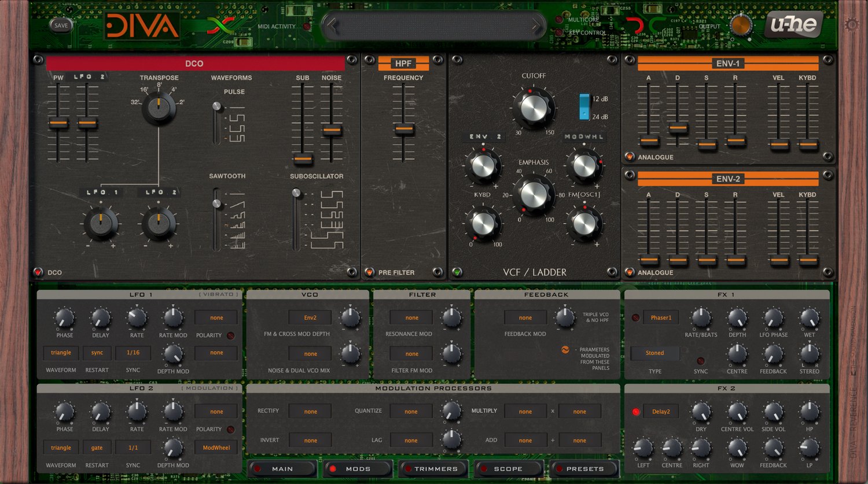Click the SAVE button
The image size is (868, 484).
pyautogui.click(x=61, y=25)
